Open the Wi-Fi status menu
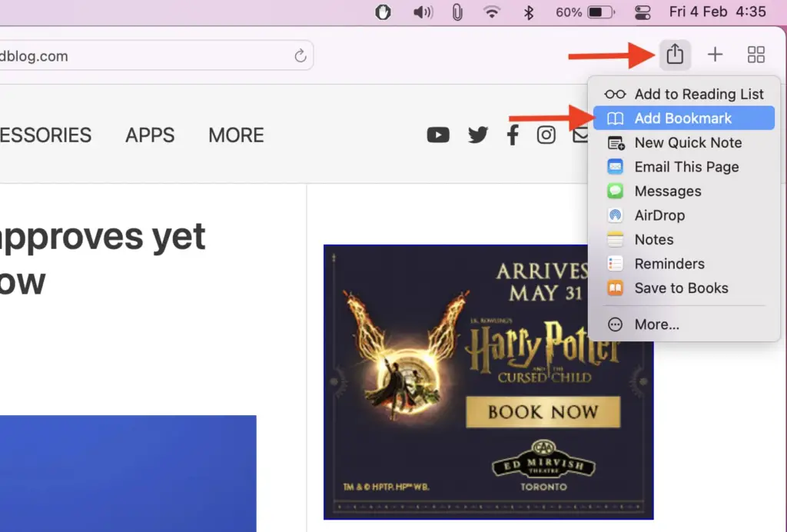Viewport: 787px width, 532px height. click(x=492, y=12)
